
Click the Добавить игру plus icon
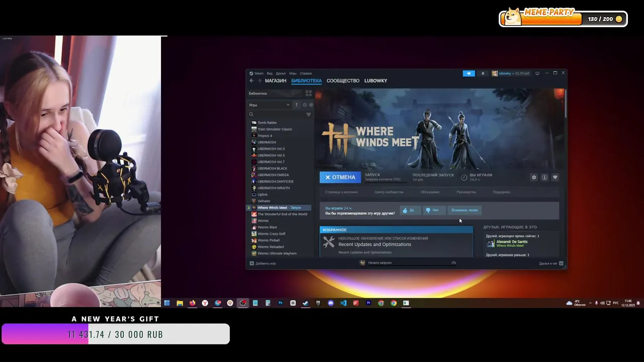pos(252,263)
